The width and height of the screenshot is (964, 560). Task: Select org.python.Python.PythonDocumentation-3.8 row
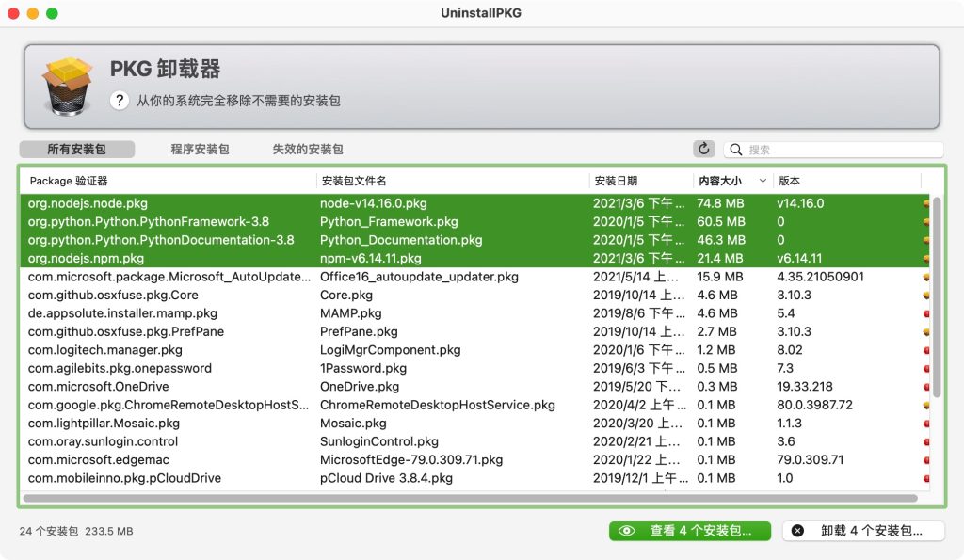click(x=474, y=240)
